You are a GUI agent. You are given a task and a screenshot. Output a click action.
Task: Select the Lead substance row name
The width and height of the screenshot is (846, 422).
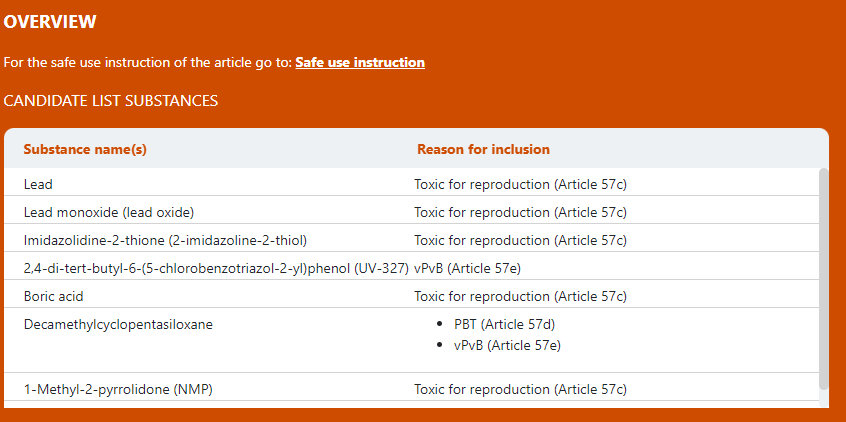(x=38, y=184)
